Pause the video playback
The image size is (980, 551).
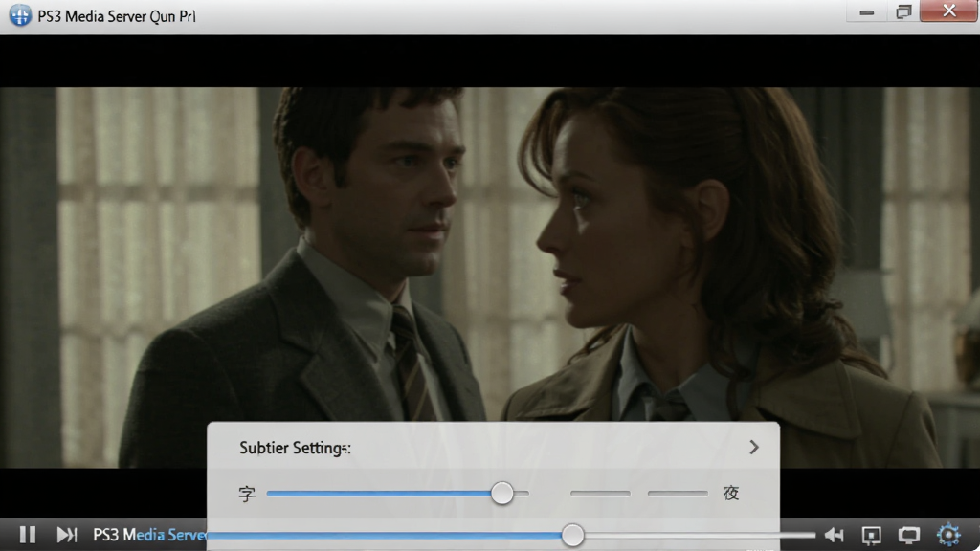tap(27, 534)
